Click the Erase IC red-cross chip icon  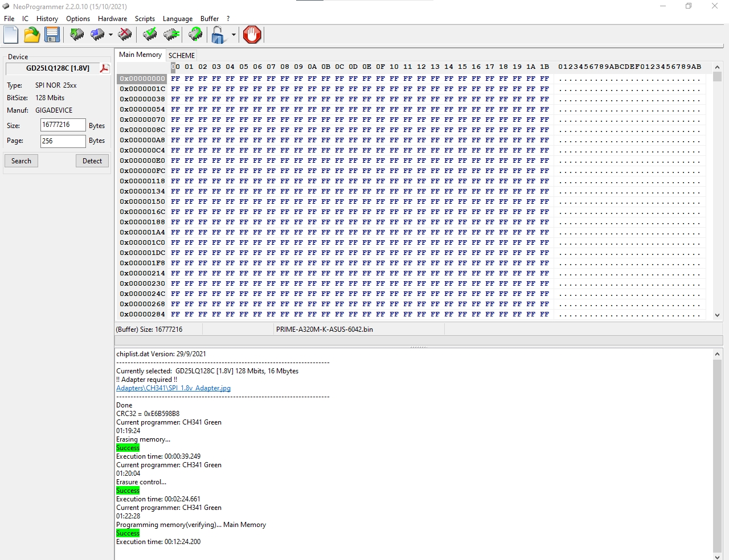click(x=125, y=35)
